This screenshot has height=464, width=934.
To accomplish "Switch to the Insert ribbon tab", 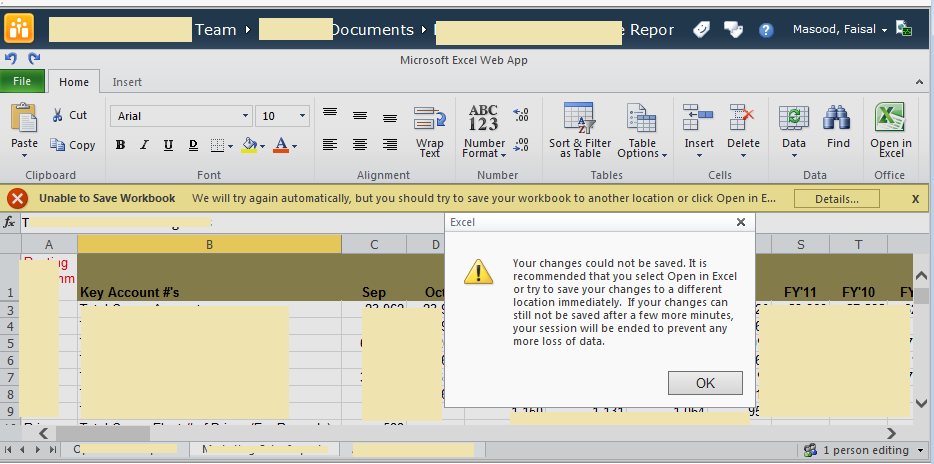I will pyautogui.click(x=127, y=82).
